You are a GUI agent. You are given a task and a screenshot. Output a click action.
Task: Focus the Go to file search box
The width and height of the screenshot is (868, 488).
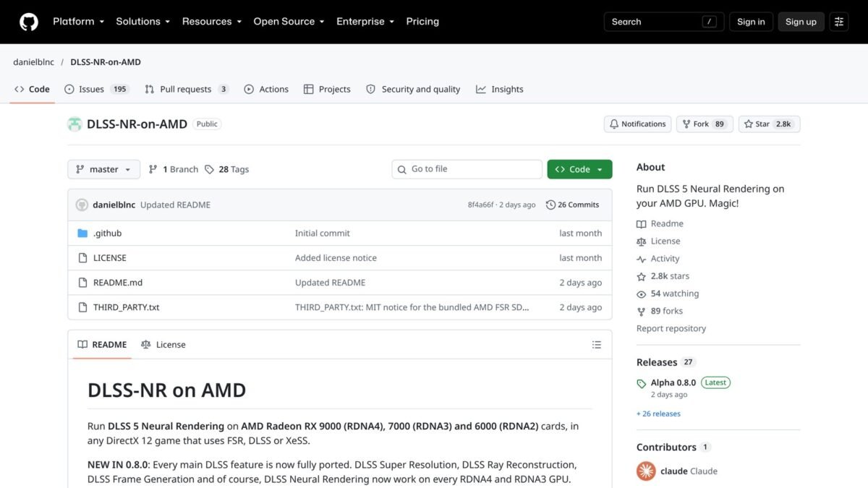[x=467, y=169]
